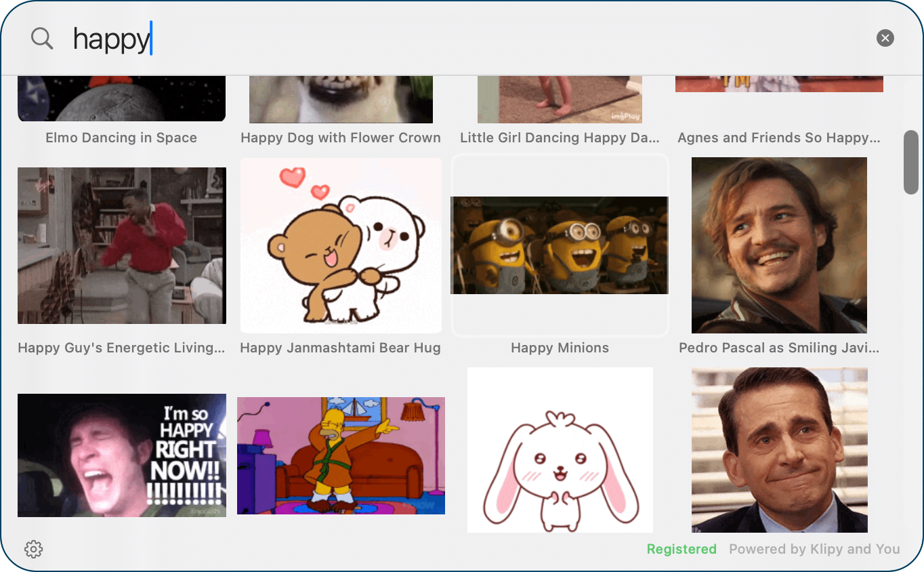Click the "Elmo Dancing in Space" caption
924x572 pixels.
point(121,138)
